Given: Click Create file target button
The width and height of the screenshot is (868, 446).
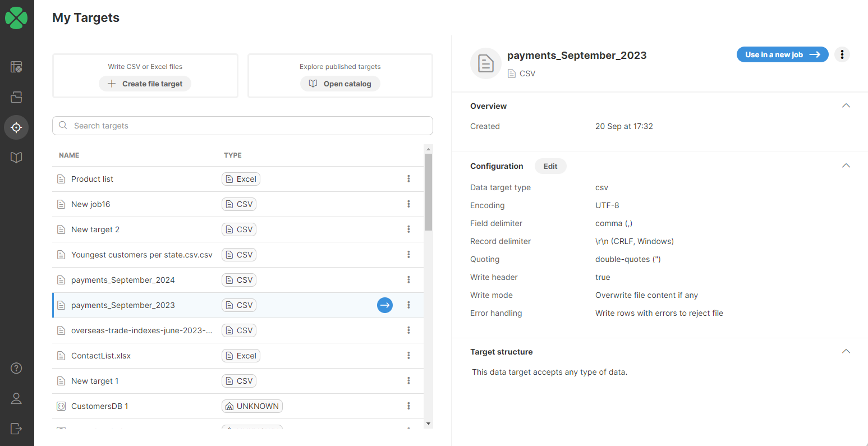Looking at the screenshot, I should (x=145, y=84).
